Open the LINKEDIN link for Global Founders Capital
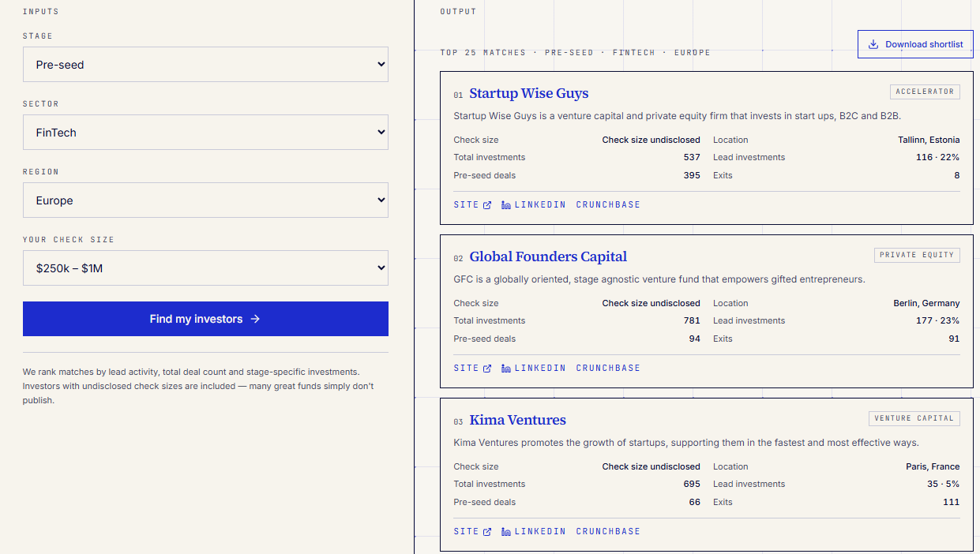The image size is (980, 554). (534, 369)
